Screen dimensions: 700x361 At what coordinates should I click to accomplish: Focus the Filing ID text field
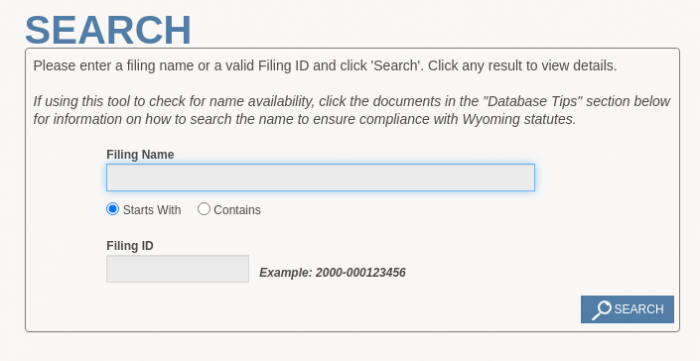[x=177, y=269]
